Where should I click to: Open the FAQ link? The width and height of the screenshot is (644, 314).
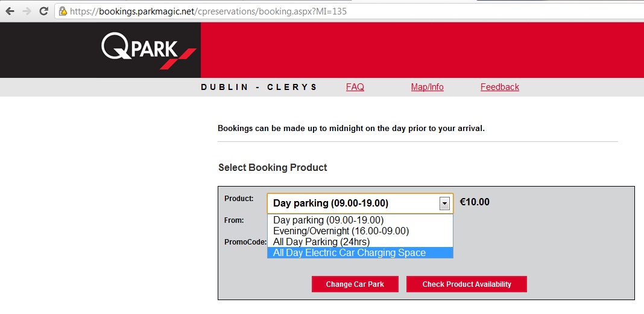click(355, 87)
